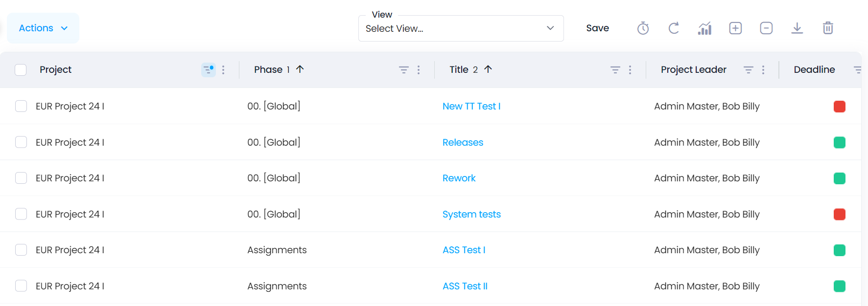Click the red deadline indicator for System tests
Viewport: 868px width, 306px height.
click(x=840, y=214)
